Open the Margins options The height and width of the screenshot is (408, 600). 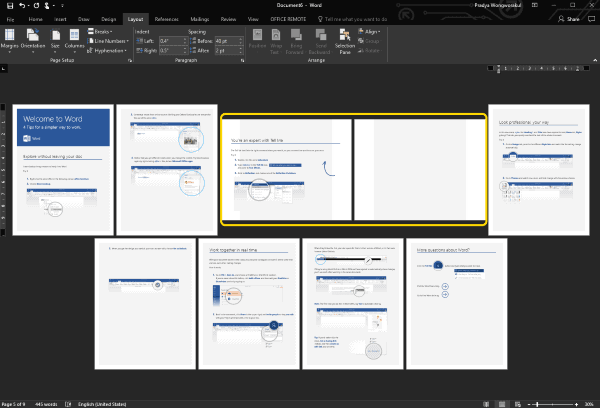click(x=10, y=40)
